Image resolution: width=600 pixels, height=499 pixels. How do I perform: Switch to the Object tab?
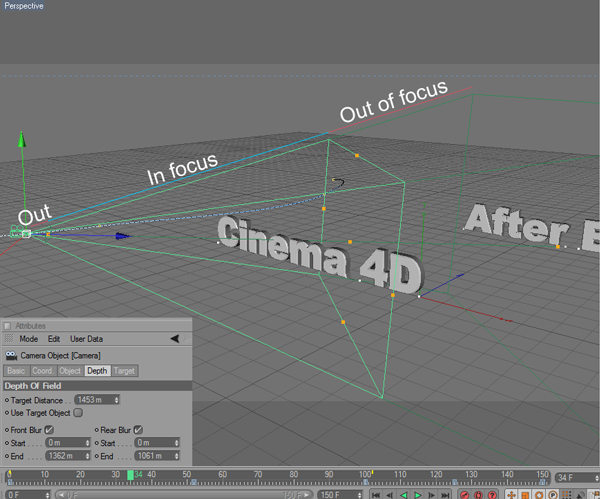coord(70,371)
